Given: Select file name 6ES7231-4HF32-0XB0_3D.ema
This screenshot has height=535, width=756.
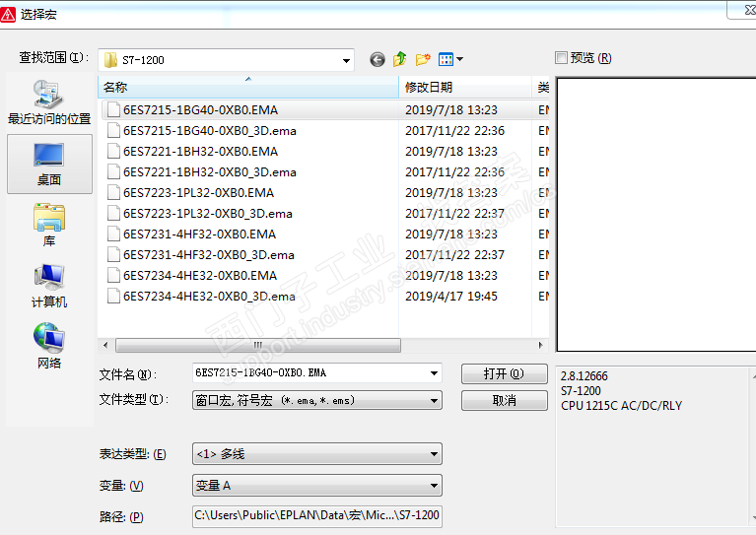Looking at the screenshot, I should click(x=209, y=255).
